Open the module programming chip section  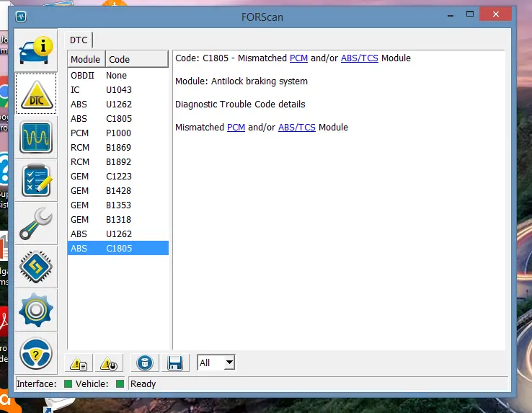[36, 267]
